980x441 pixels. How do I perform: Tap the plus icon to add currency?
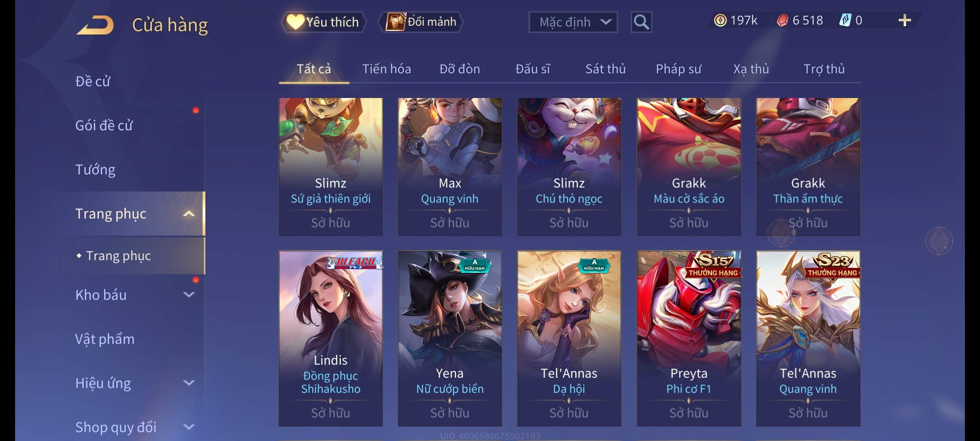click(905, 20)
